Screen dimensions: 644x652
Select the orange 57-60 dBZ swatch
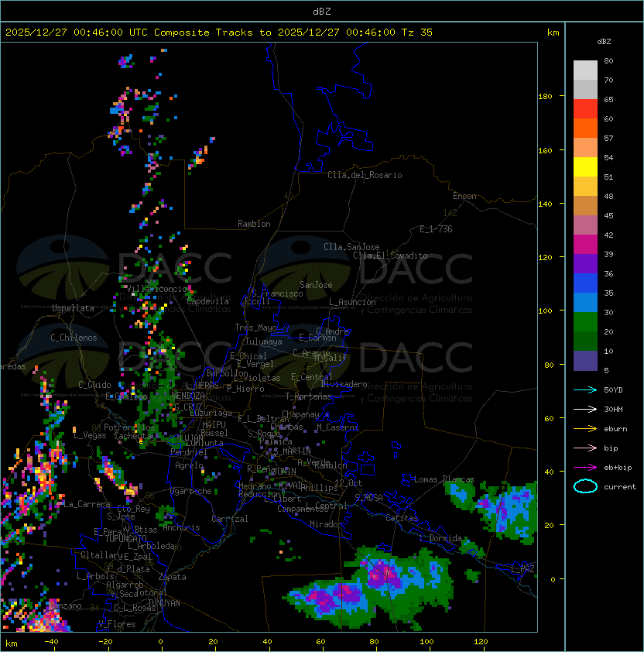pyautogui.click(x=585, y=128)
